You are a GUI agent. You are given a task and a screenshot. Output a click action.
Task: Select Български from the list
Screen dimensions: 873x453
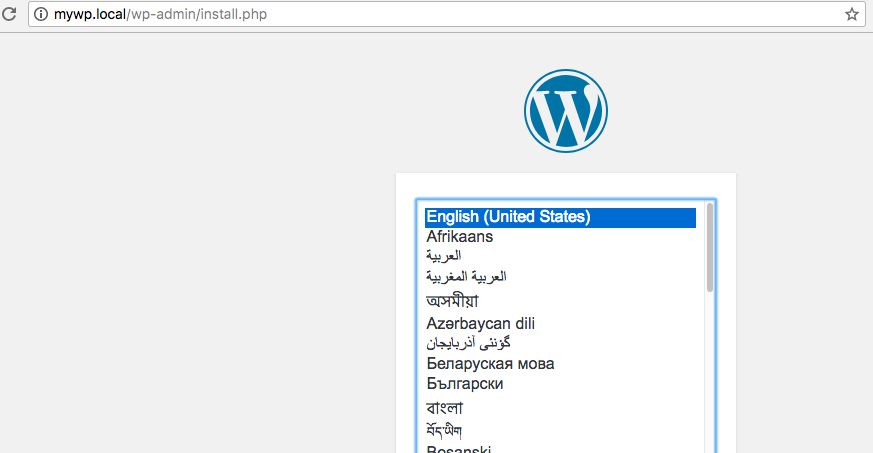point(561,384)
